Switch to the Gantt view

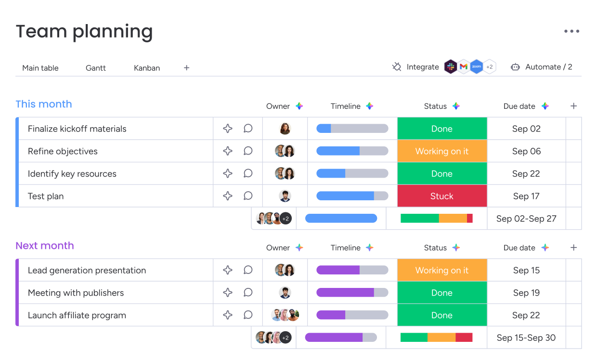[x=96, y=68]
